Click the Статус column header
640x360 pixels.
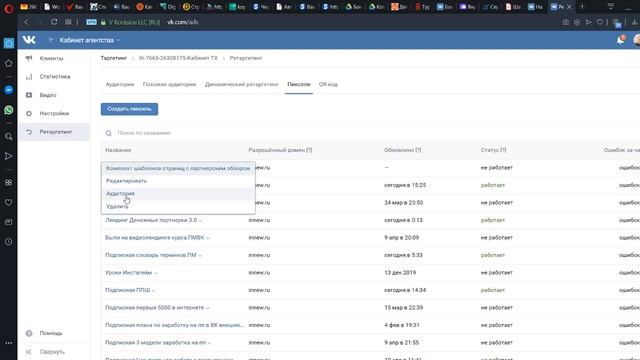click(493, 150)
